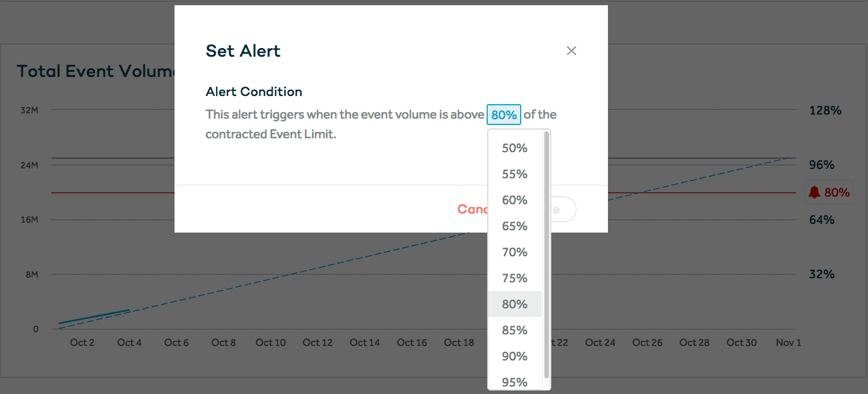868x394 pixels.
Task: Choose 55% from the percentage list
Action: (514, 174)
